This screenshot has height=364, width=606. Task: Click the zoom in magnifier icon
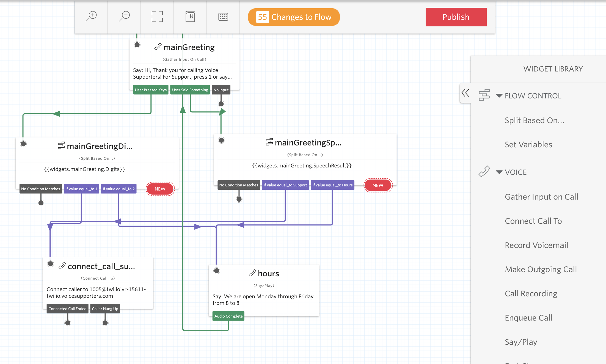coord(91,16)
